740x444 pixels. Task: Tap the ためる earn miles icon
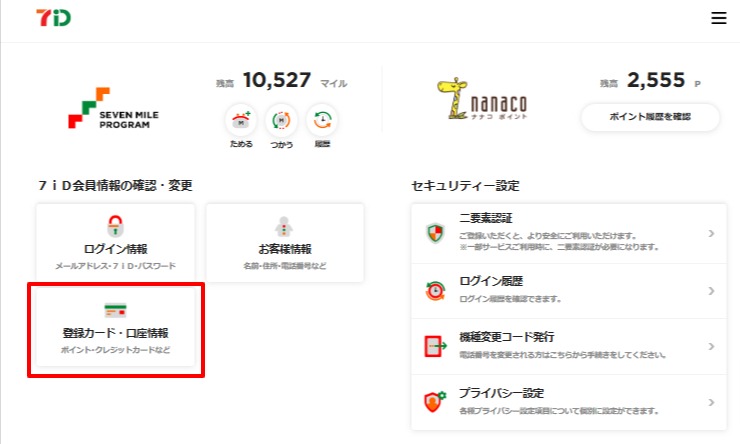tap(241, 122)
